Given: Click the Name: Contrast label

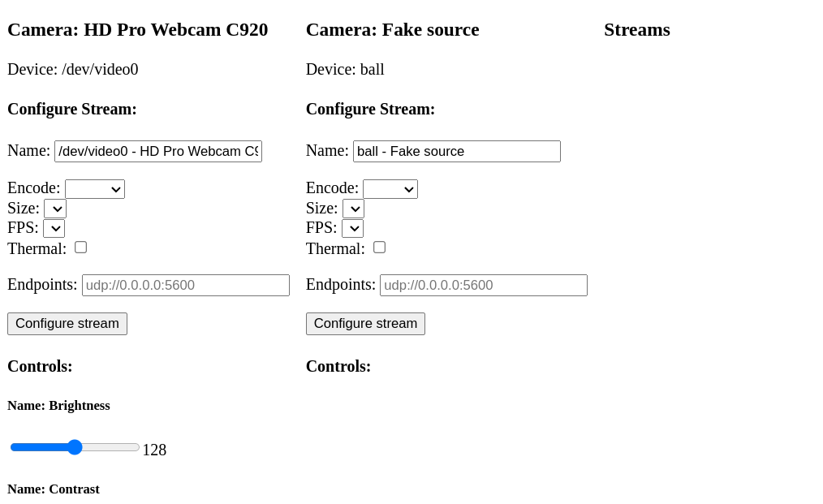Looking at the screenshot, I should click(x=54, y=489).
